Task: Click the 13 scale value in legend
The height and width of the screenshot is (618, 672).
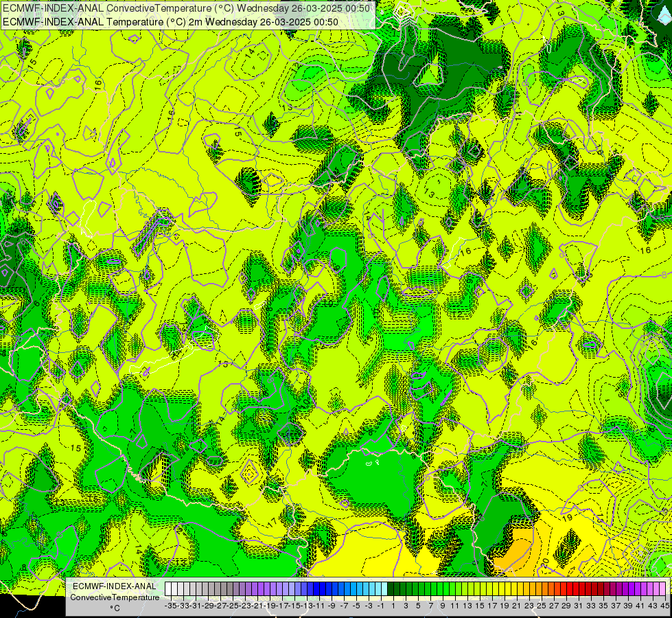Action: pos(467,606)
